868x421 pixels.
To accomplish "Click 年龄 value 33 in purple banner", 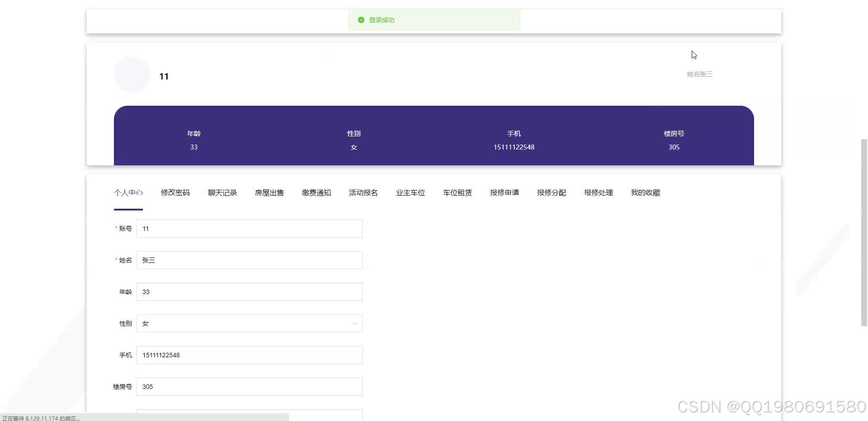I will tap(194, 147).
